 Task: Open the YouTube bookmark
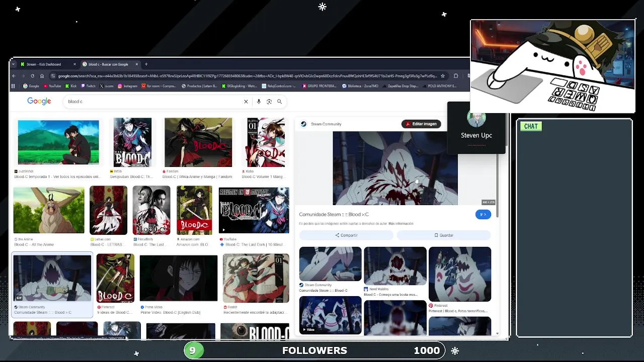(52, 86)
